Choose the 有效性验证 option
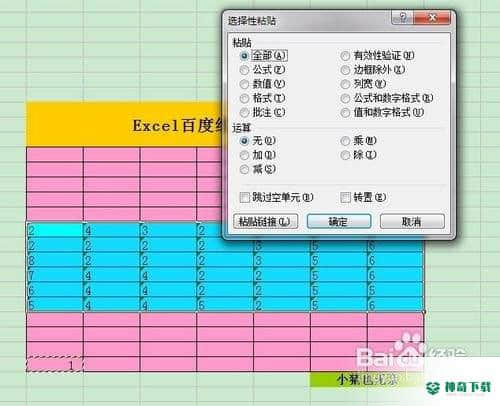This screenshot has width=500, height=406. [x=345, y=56]
